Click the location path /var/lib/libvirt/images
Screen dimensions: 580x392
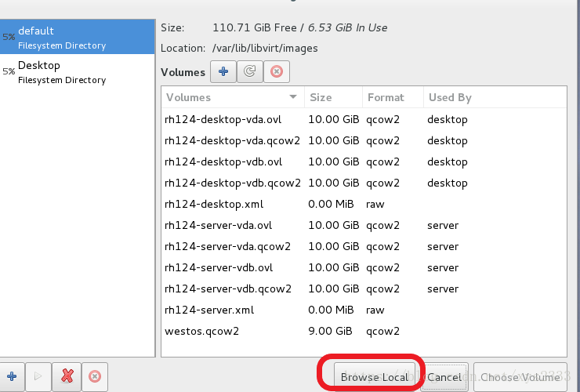(x=265, y=49)
